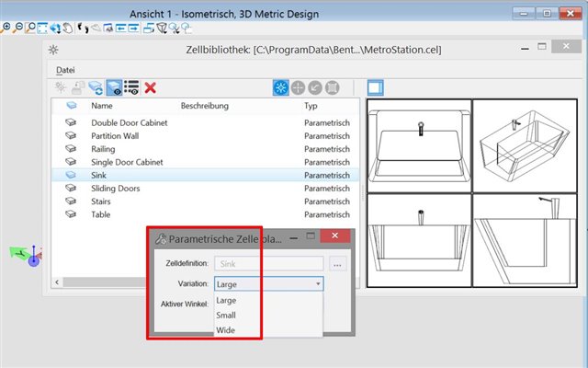
Task: Toggle the preview layout square icon
Action: pos(376,88)
